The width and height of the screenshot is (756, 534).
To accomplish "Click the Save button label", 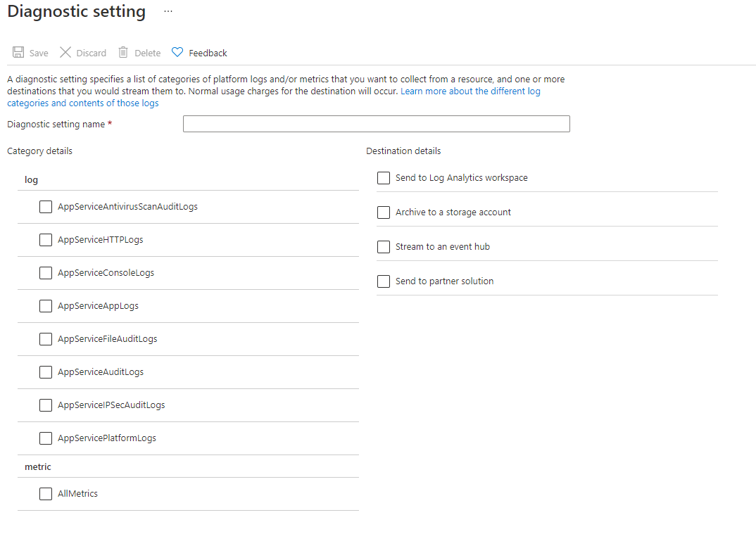I will (x=39, y=53).
